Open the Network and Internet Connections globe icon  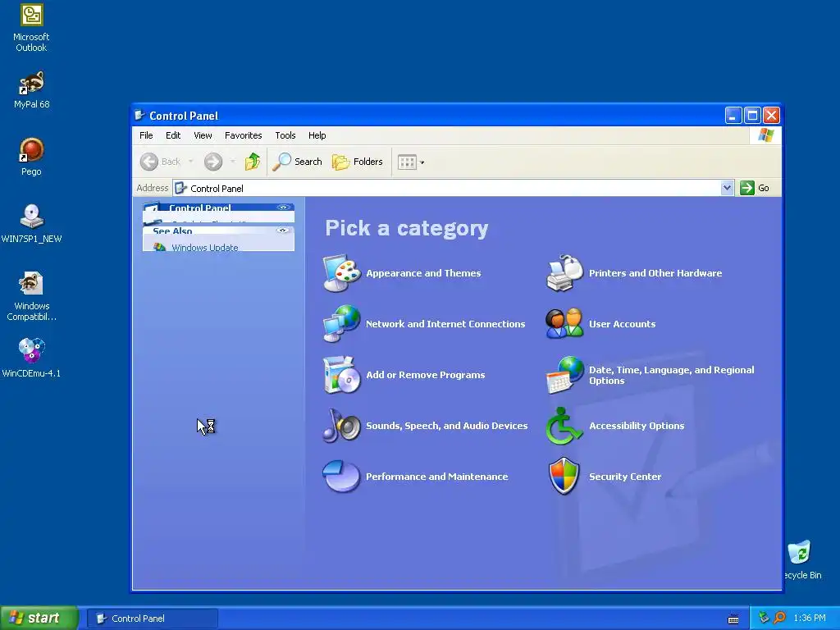point(342,323)
